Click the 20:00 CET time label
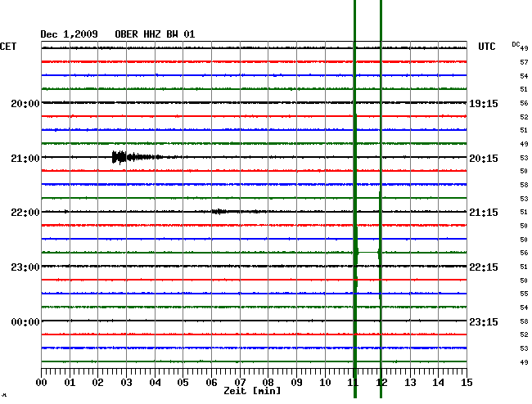532x404 pixels. (25, 103)
